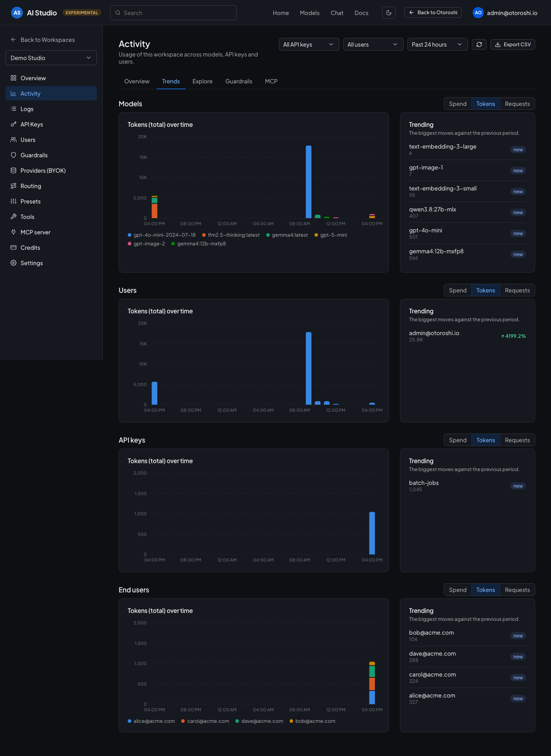Click the AS logo avatar
Image resolution: width=551 pixels, height=756 pixels.
[x=17, y=13]
